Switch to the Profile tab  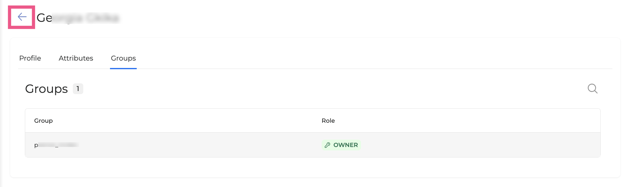coord(30,58)
